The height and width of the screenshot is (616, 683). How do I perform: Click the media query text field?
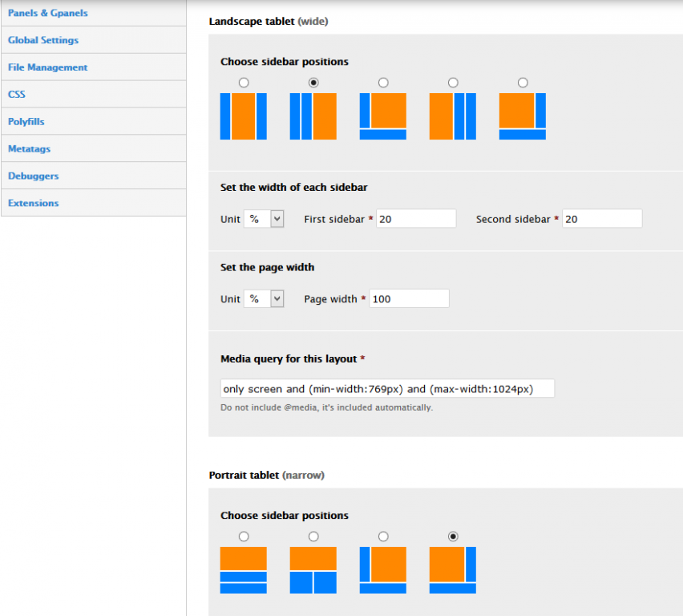click(x=387, y=389)
